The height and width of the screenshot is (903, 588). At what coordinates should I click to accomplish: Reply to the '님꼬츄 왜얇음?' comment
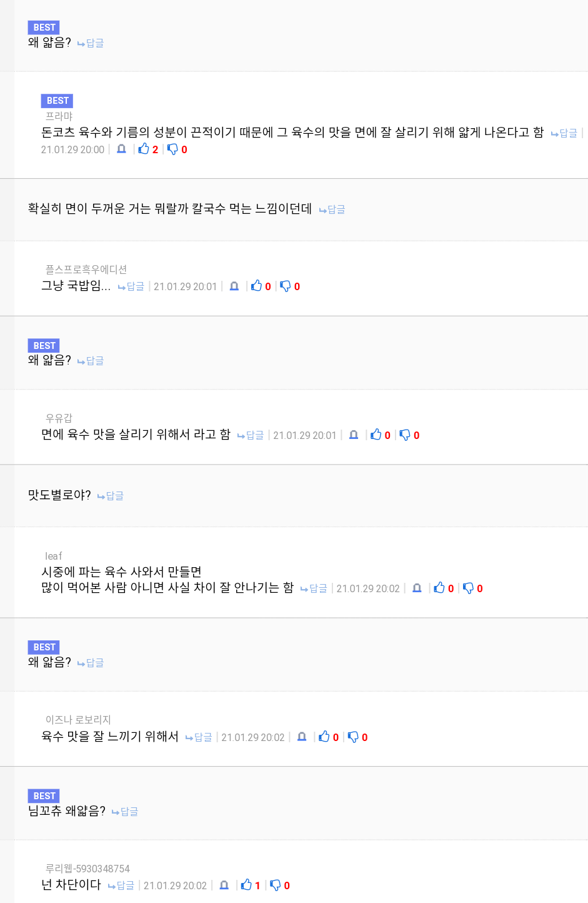point(125,812)
